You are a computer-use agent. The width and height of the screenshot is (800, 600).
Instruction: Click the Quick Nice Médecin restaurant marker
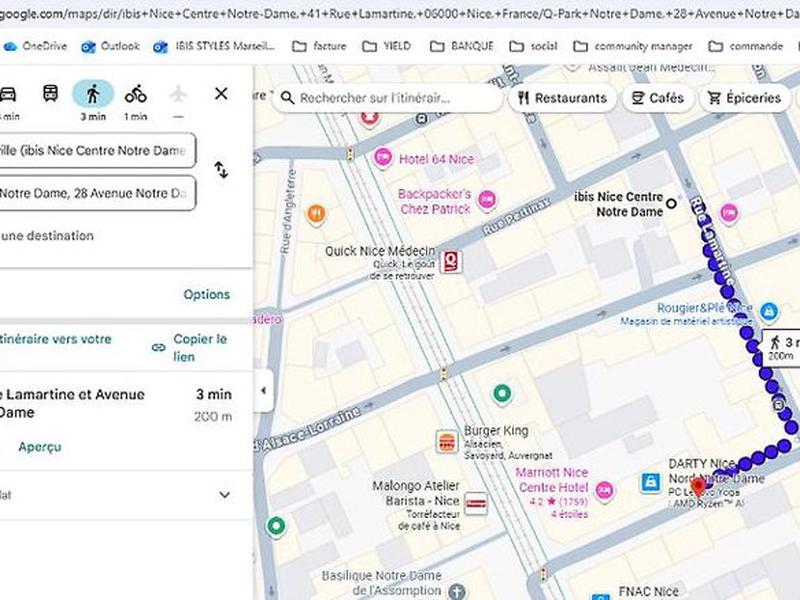[x=451, y=262]
